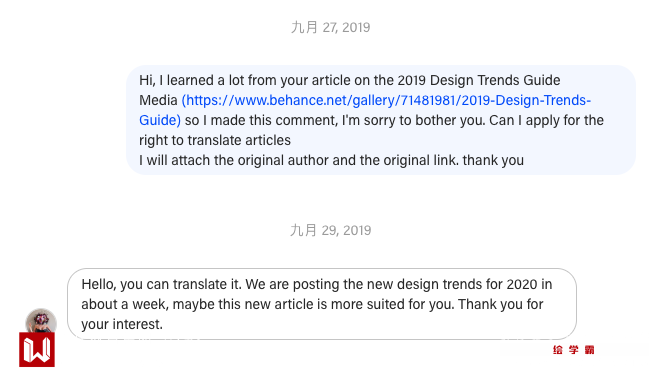Click the "2019 Design Trends Guide" phrase
Screen dimensions: 669x381
click(x=479, y=80)
